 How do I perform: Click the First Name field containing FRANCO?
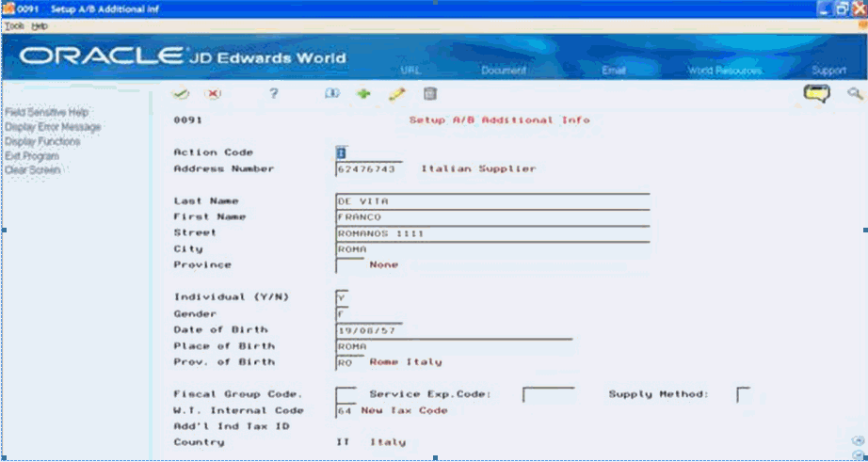pyautogui.click(x=492, y=217)
